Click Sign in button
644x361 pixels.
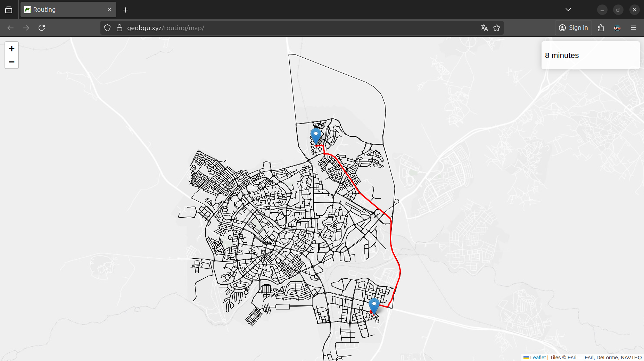point(573,28)
